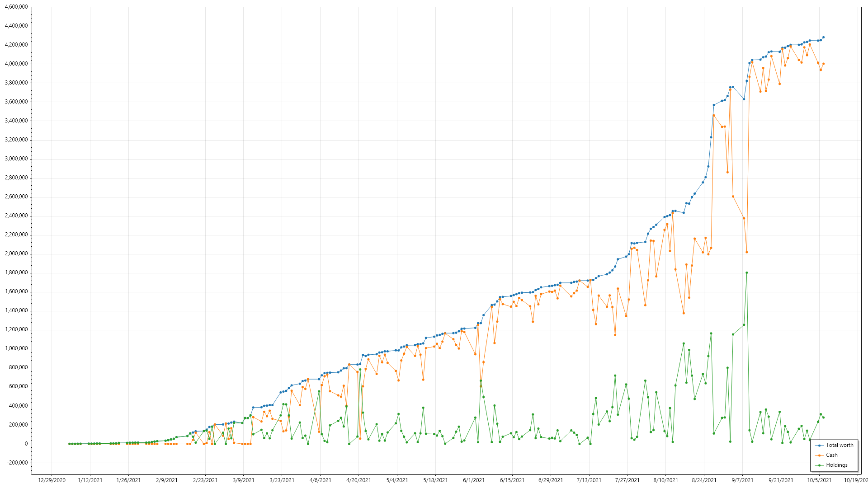The image size is (868, 488).
Task: Select the final green Holdings data point
Action: tap(823, 418)
